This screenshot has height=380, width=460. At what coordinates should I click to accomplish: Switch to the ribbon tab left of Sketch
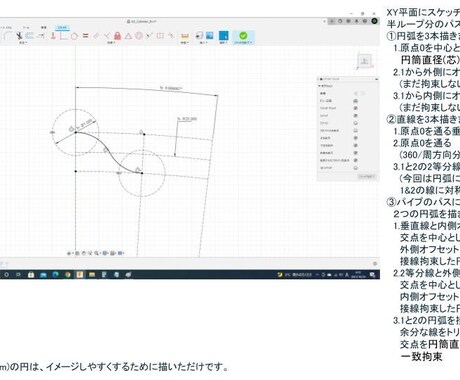(44, 28)
